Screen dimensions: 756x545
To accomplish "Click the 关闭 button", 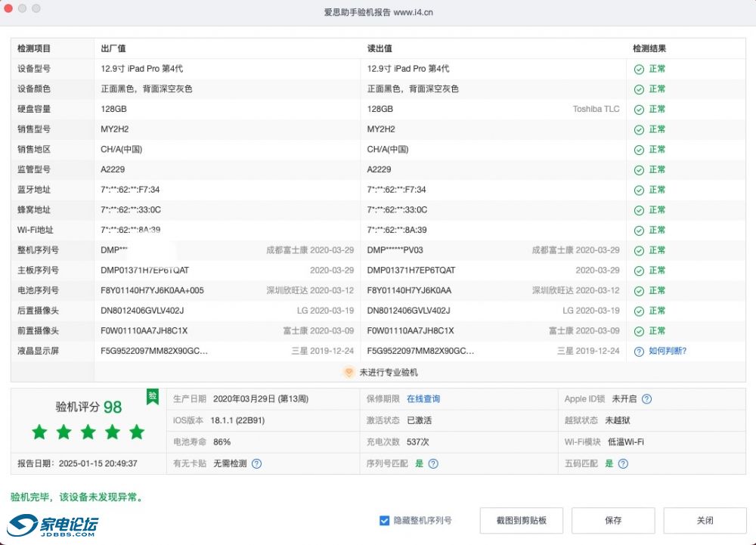I will click(x=705, y=520).
